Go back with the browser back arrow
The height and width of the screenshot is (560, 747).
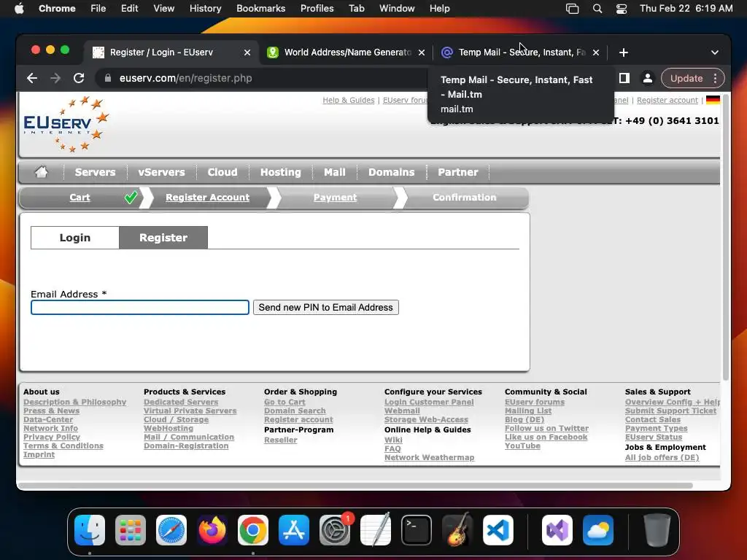pyautogui.click(x=32, y=78)
